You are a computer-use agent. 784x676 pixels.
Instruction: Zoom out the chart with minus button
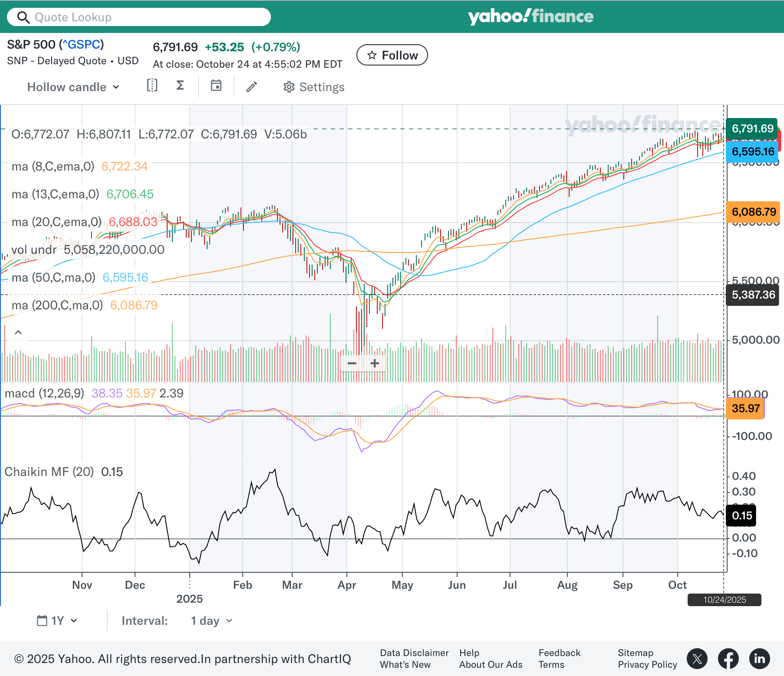352,363
